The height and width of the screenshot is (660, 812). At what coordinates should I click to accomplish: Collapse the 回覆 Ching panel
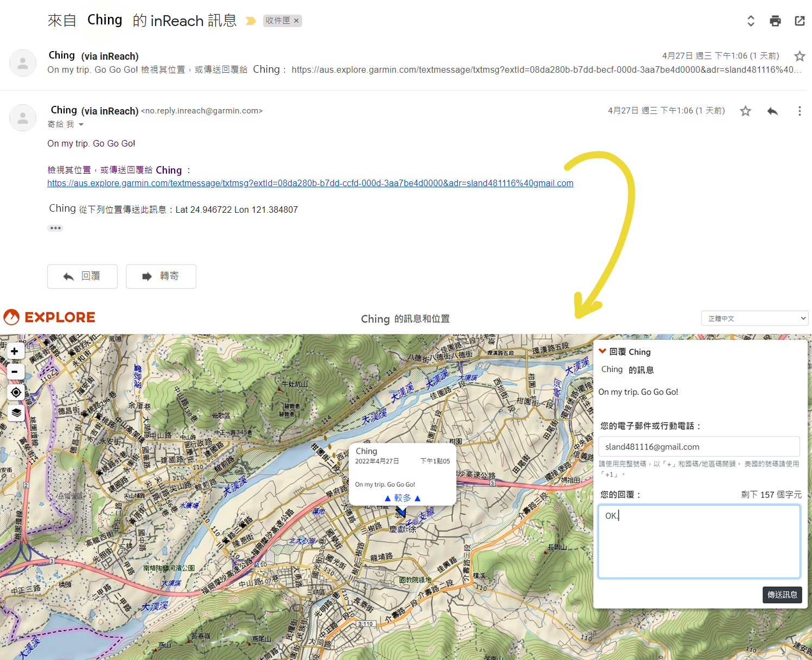pos(602,351)
